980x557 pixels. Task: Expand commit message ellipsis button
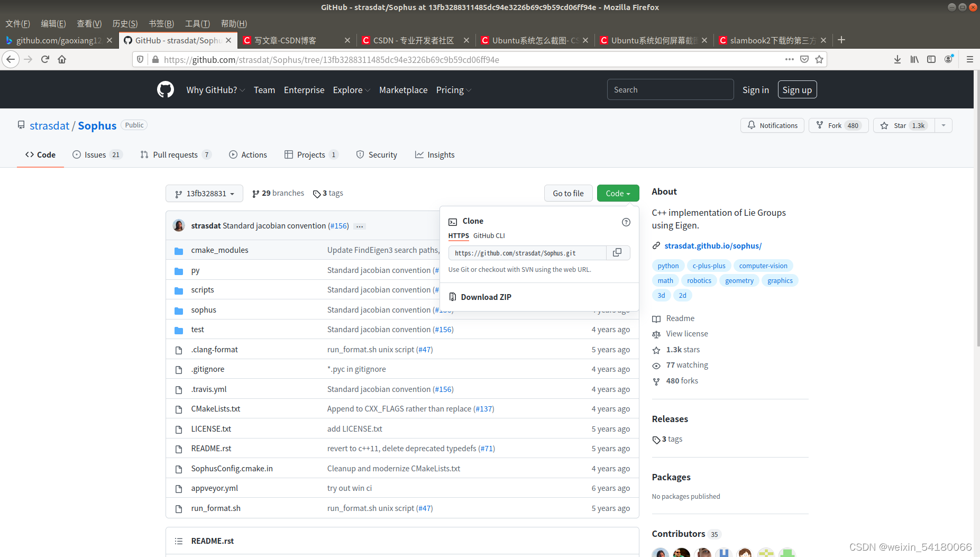coord(360,226)
